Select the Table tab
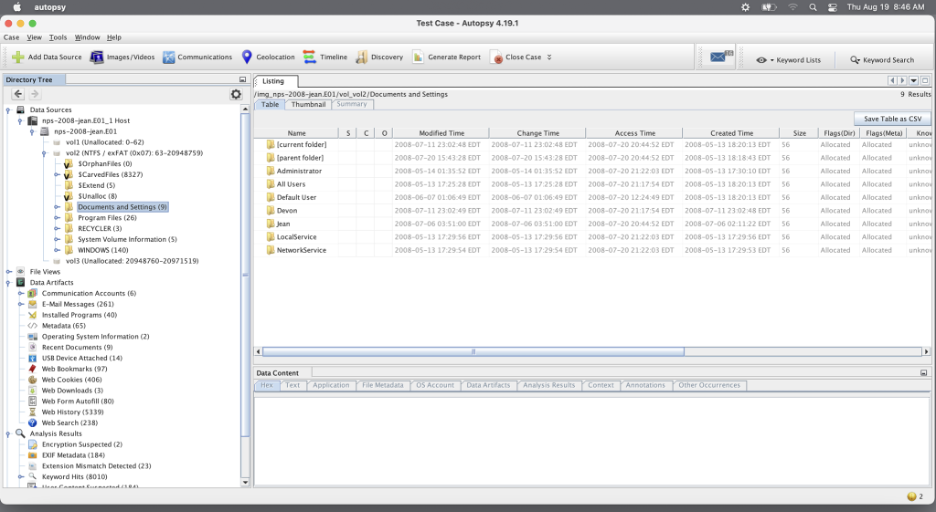The width and height of the screenshot is (936, 512). click(x=270, y=104)
